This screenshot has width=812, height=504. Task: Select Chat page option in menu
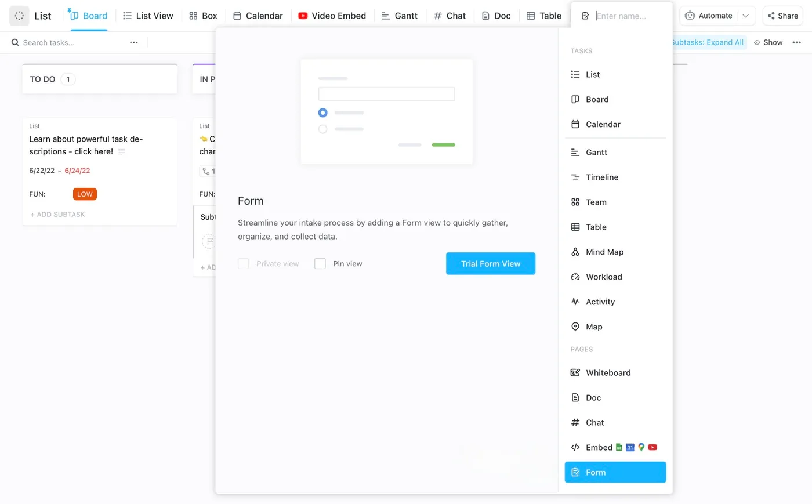(615, 422)
